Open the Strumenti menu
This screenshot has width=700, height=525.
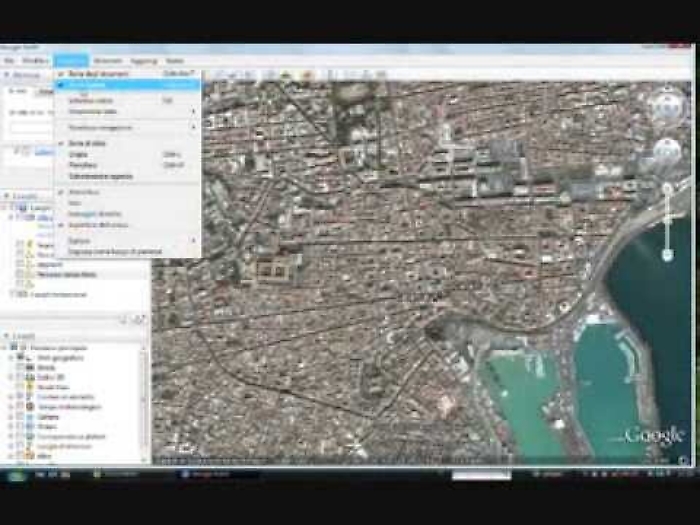click(107, 60)
